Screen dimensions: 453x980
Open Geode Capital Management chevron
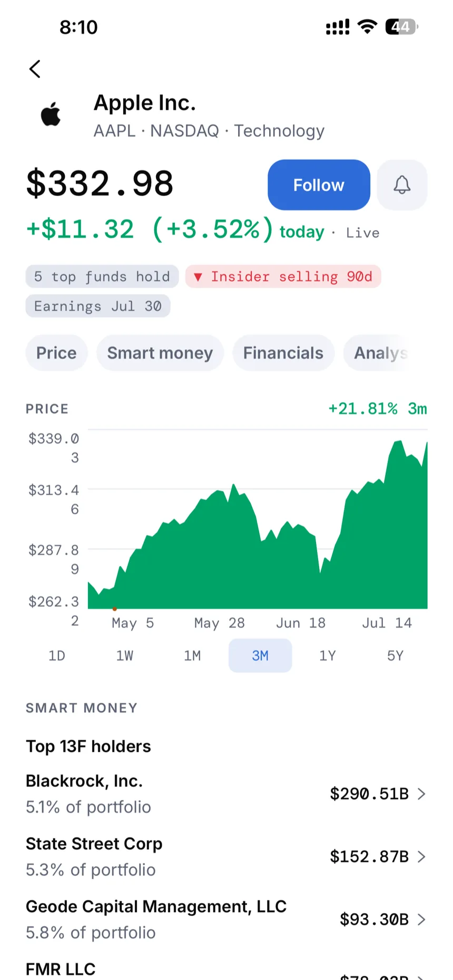[x=421, y=919]
